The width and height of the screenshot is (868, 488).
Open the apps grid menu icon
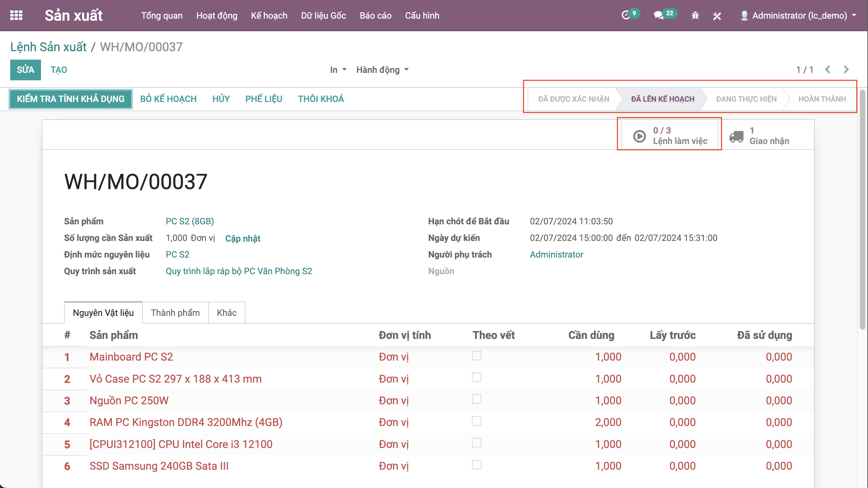16,15
